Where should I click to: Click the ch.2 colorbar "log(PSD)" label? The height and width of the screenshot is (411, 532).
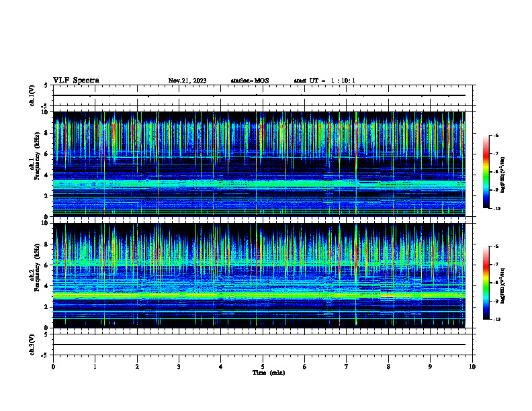[x=502, y=285]
